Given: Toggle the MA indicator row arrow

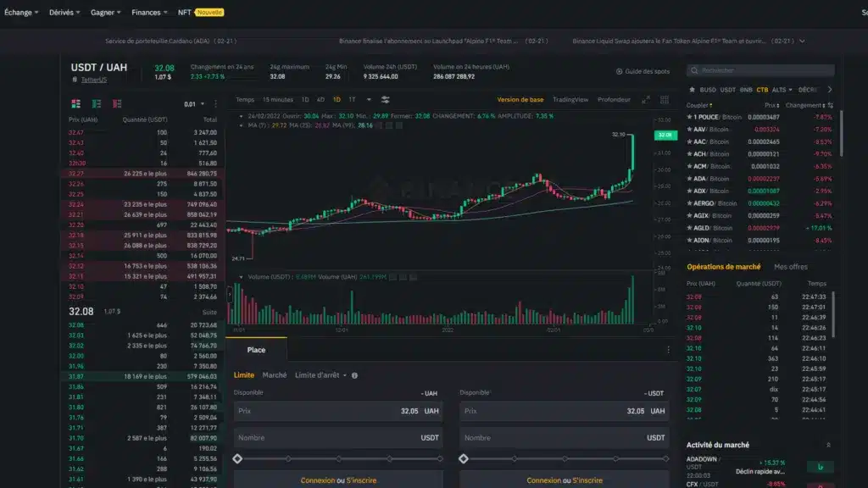Looking at the screenshot, I should click(x=241, y=125).
